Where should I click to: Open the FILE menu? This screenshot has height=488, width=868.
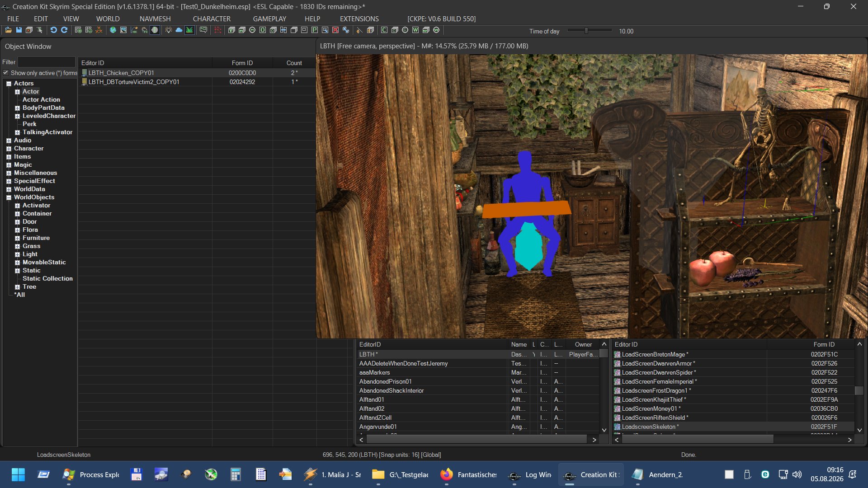pyautogui.click(x=13, y=19)
